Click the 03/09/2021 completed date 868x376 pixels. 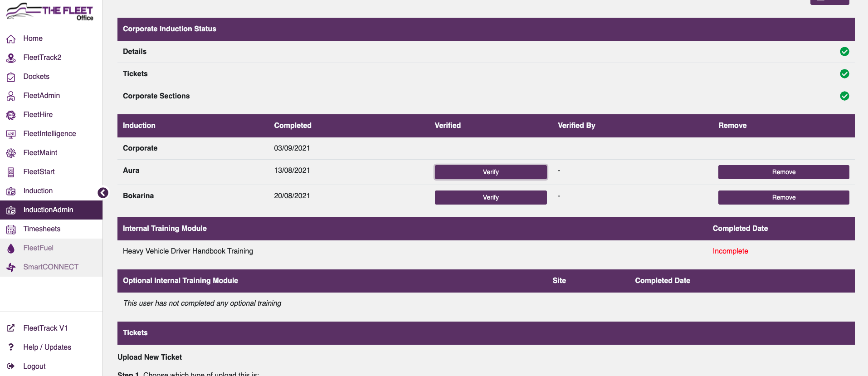coord(292,148)
